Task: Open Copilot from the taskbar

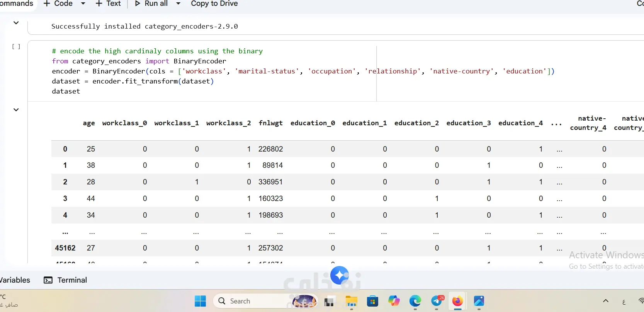Action: 394,301
